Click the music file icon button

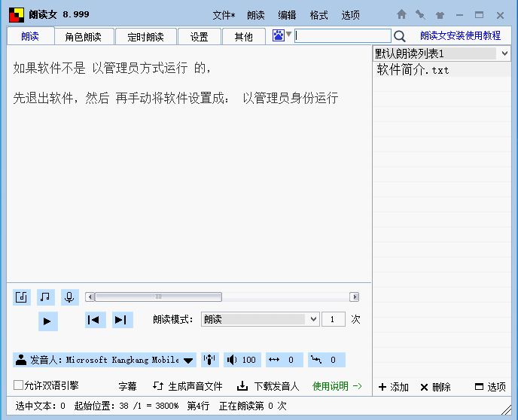tap(22, 297)
